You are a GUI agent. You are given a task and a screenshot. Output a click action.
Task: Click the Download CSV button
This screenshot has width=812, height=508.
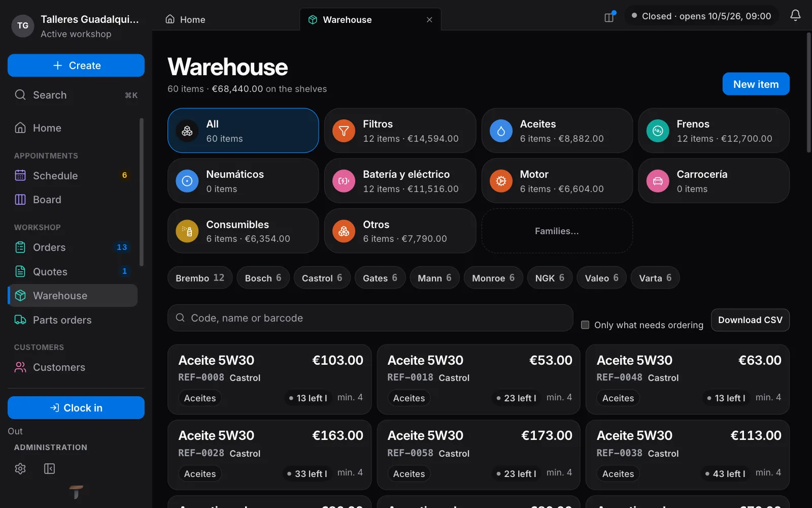pyautogui.click(x=750, y=320)
